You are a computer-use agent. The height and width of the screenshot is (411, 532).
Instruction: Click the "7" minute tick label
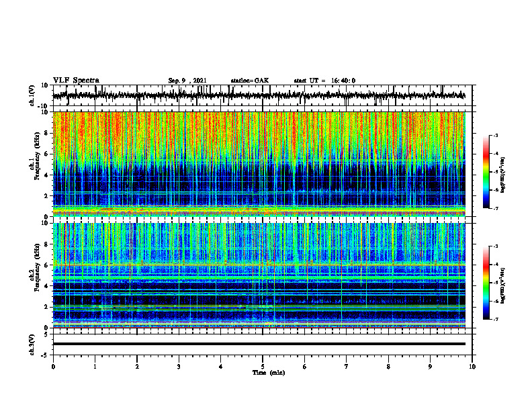[347, 367]
